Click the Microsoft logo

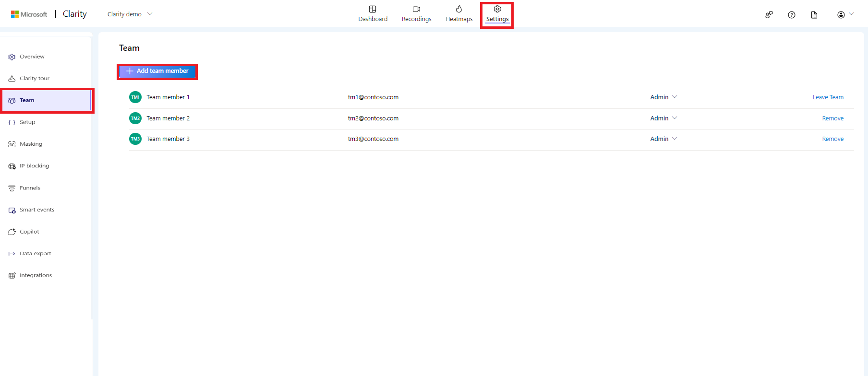tap(29, 14)
